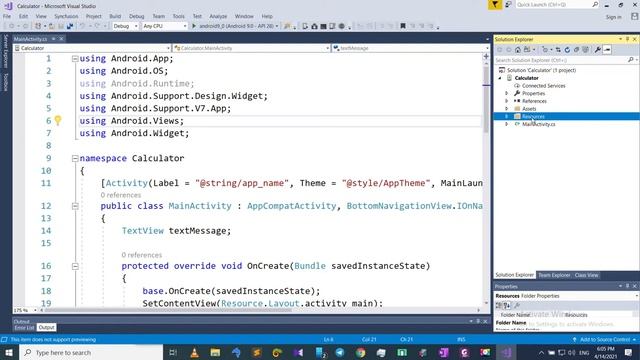Screen dimensions: 640x360
Task: Open VLC media player from taskbar
Action: pos(195,352)
